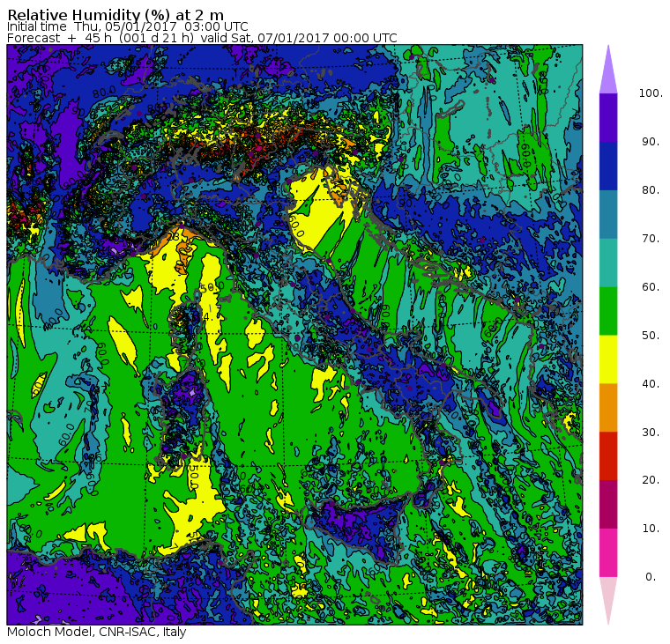Click the light purple top arrow of the colorbar
Viewport: 670px width, 644px height.
tap(608, 72)
